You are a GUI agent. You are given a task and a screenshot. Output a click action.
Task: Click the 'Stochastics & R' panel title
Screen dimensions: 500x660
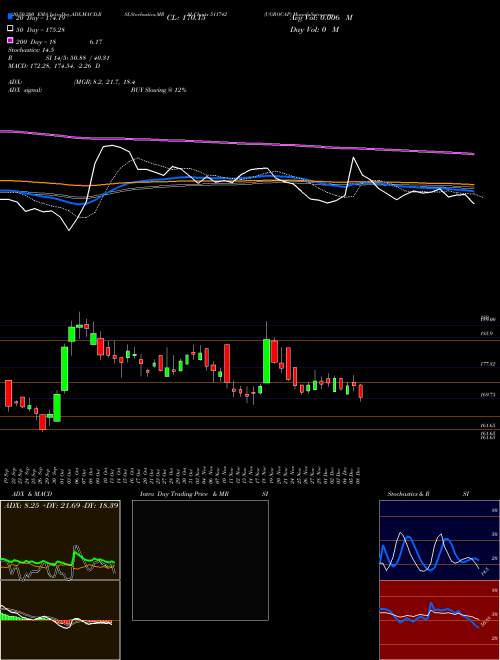tap(409, 494)
